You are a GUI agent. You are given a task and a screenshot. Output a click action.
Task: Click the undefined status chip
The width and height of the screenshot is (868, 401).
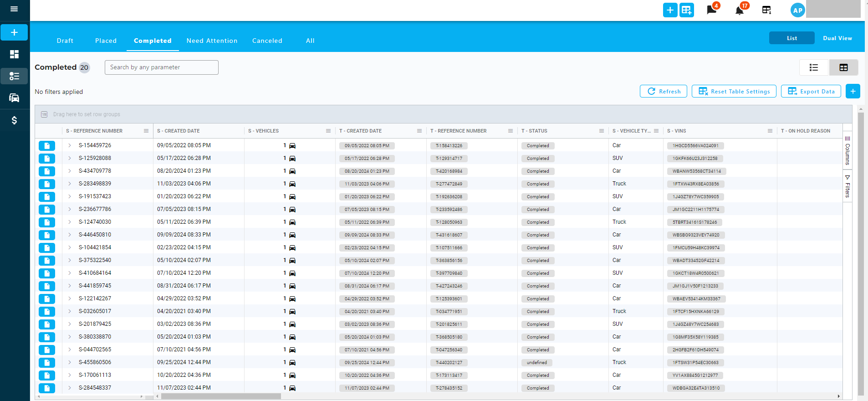(x=537, y=363)
